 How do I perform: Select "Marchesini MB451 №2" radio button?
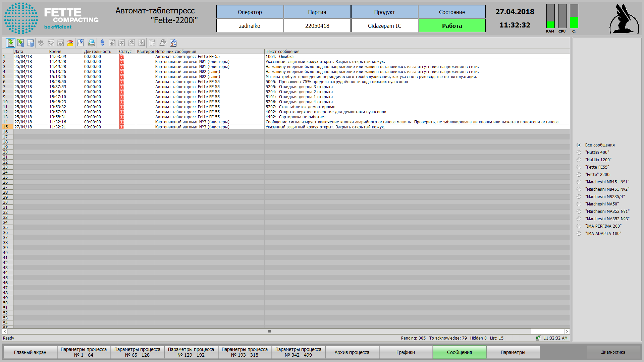point(579,189)
